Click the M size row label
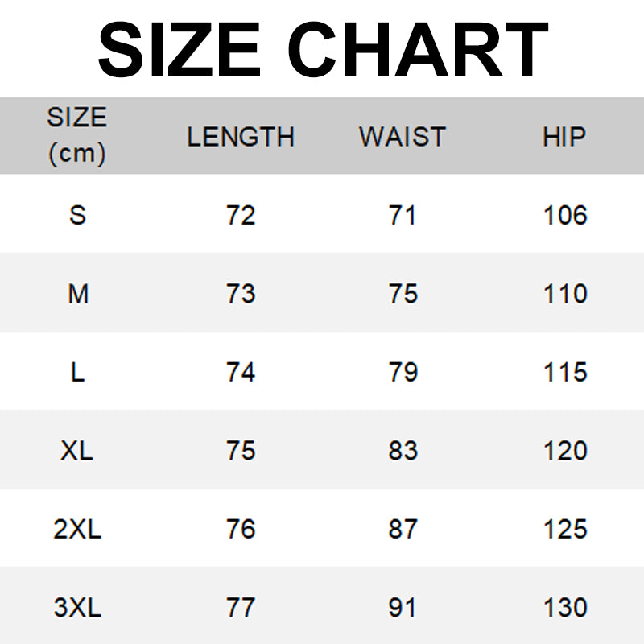Viewport: 644px width, 644px height. pos(77,294)
